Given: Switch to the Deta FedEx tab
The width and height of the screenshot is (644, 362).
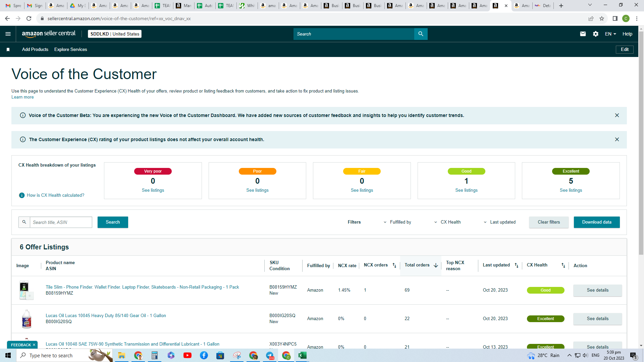Looking at the screenshot, I should coord(543,6).
